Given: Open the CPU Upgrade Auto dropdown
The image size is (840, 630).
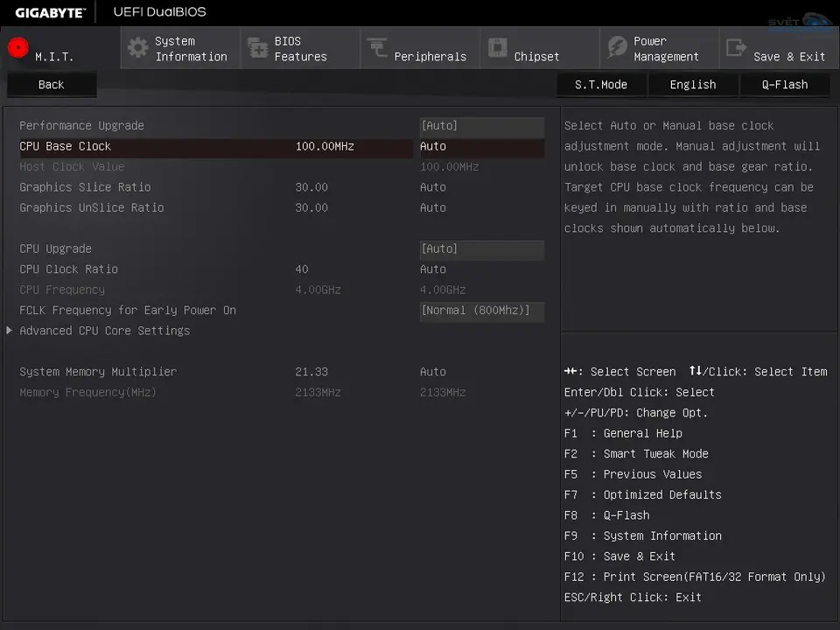Looking at the screenshot, I should point(481,249).
